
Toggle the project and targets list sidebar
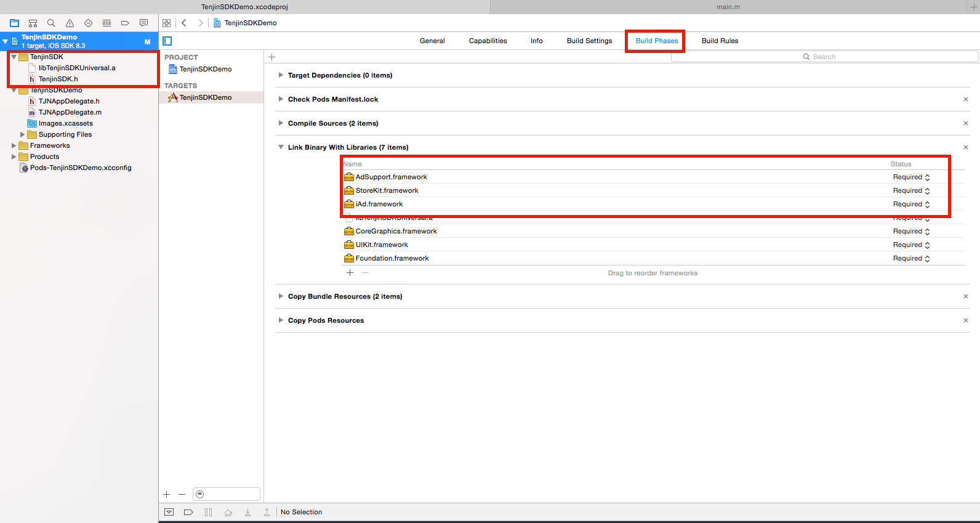(167, 41)
